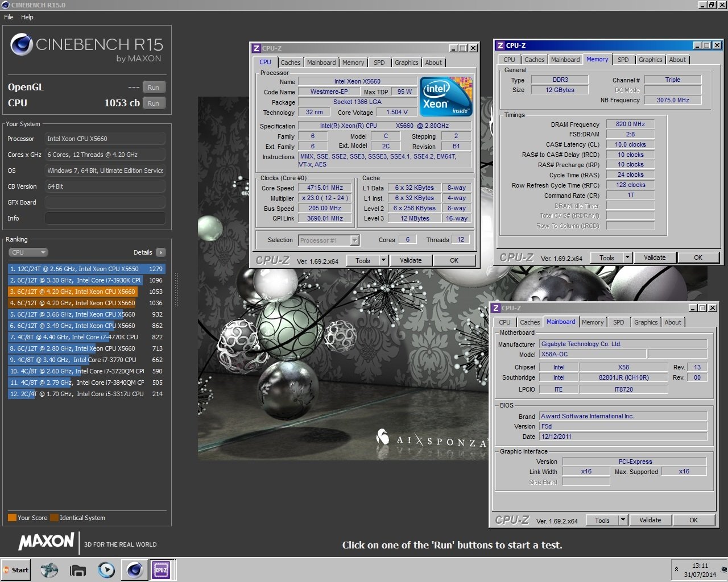Open the Processor #1 selection combo box

(x=329, y=240)
